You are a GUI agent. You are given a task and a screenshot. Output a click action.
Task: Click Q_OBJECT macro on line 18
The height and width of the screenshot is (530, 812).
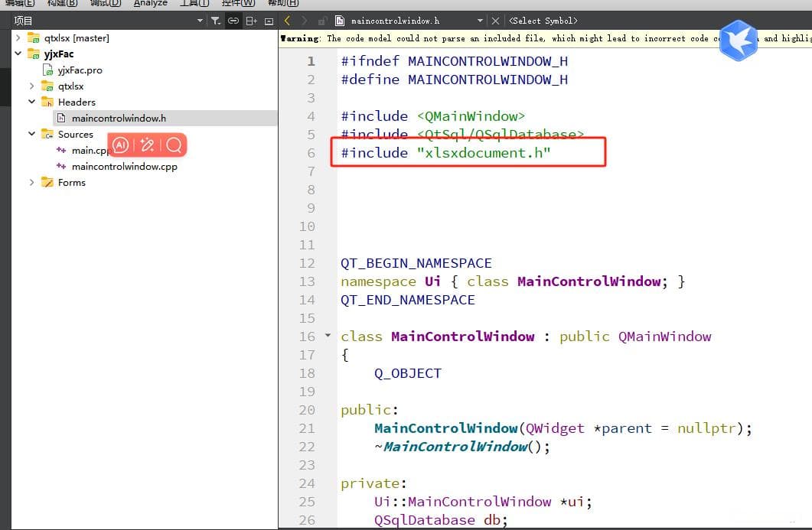point(408,374)
